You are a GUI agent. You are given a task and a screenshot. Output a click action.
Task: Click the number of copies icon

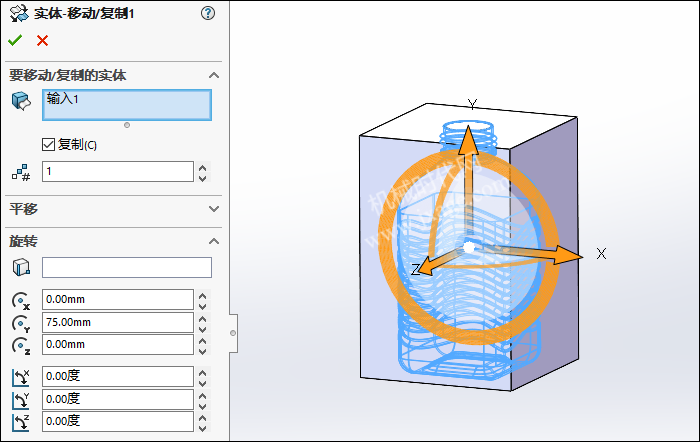tap(21, 172)
